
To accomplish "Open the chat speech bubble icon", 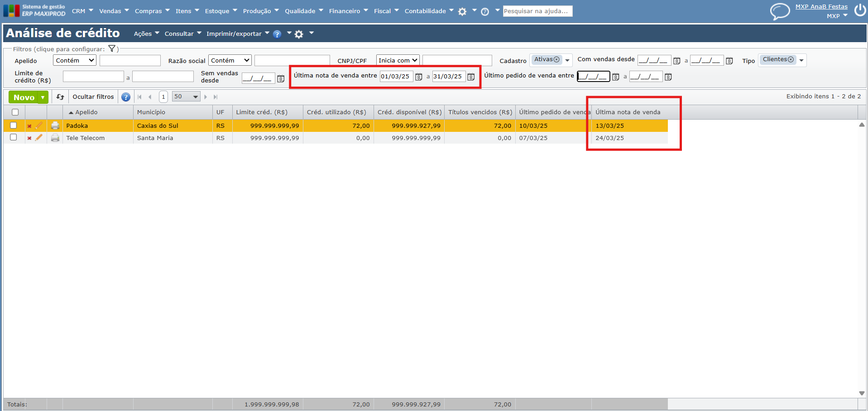I will pyautogui.click(x=780, y=11).
